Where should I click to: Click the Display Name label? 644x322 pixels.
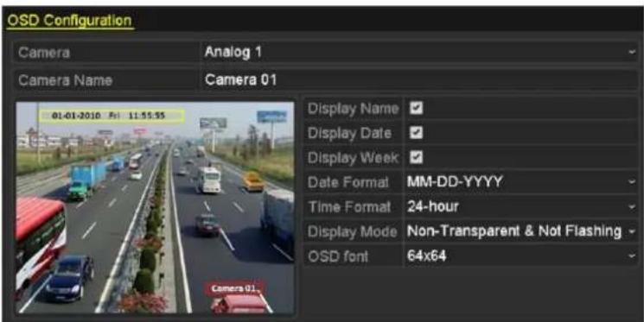354,109
